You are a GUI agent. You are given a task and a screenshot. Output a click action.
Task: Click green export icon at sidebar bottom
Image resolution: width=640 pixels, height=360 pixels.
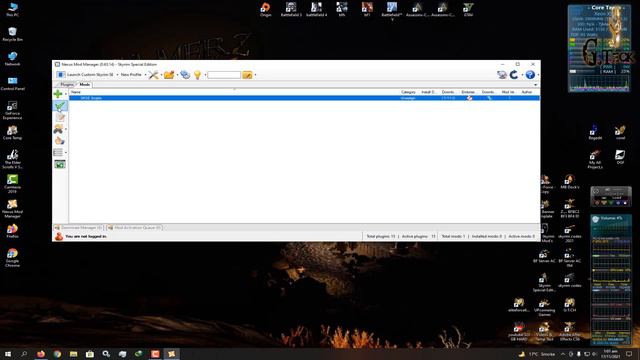click(60, 164)
